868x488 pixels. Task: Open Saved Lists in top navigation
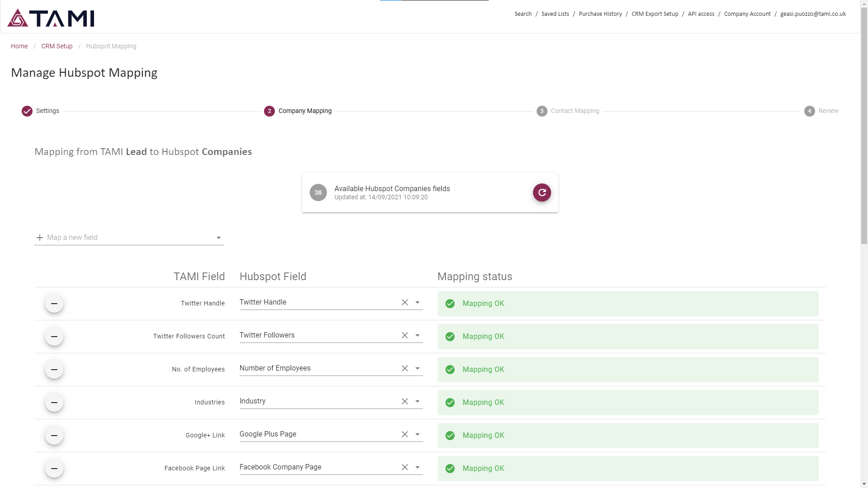click(x=555, y=14)
